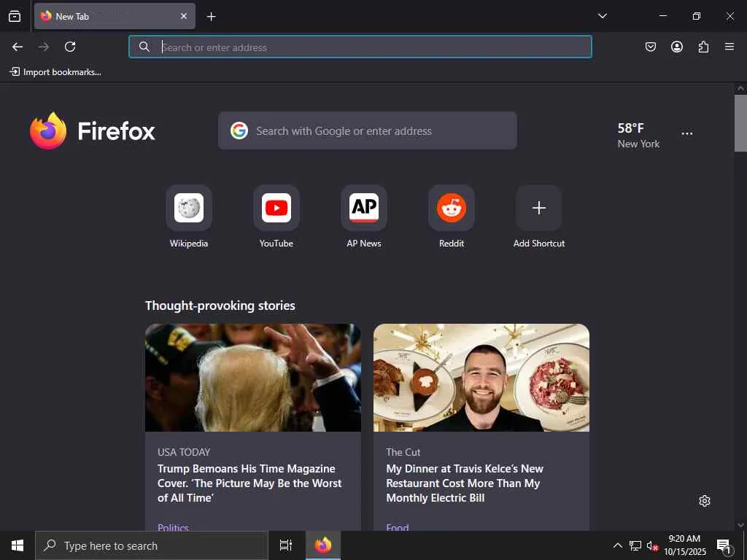
Task: Click the Firefox taskbar icon
Action: pos(323,545)
